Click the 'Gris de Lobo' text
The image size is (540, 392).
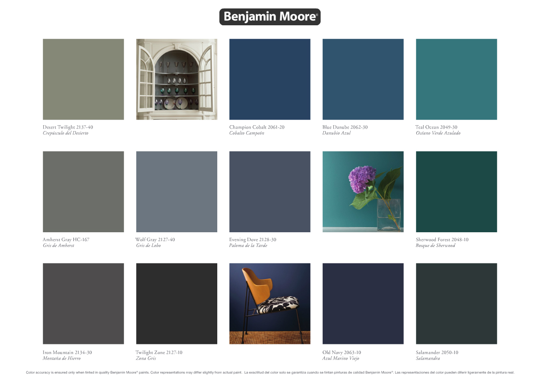[x=148, y=246]
